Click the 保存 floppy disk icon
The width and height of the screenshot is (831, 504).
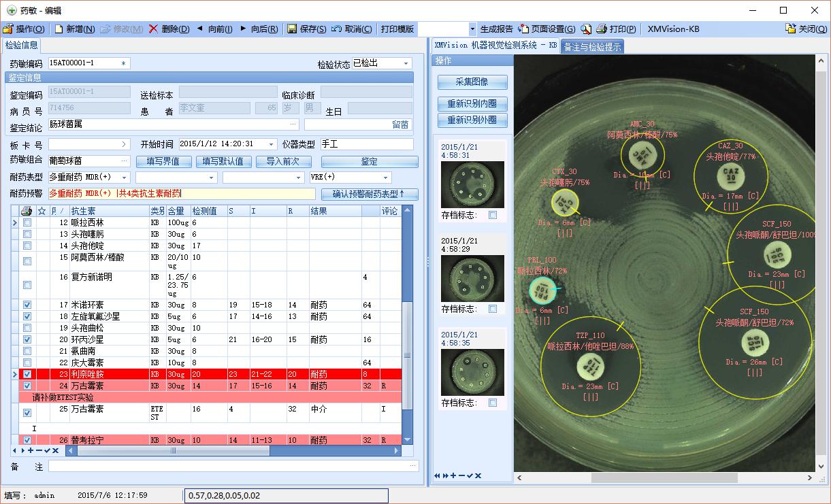[292, 29]
